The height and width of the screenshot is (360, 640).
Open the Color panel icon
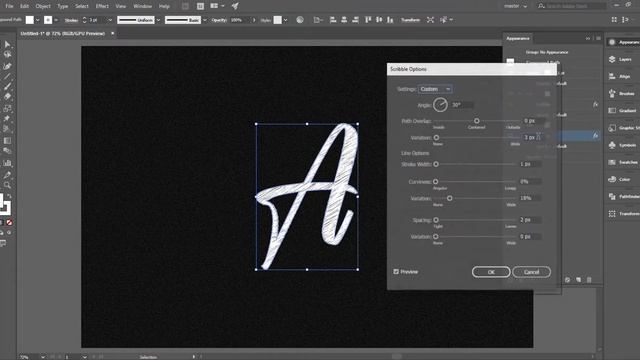click(612, 179)
